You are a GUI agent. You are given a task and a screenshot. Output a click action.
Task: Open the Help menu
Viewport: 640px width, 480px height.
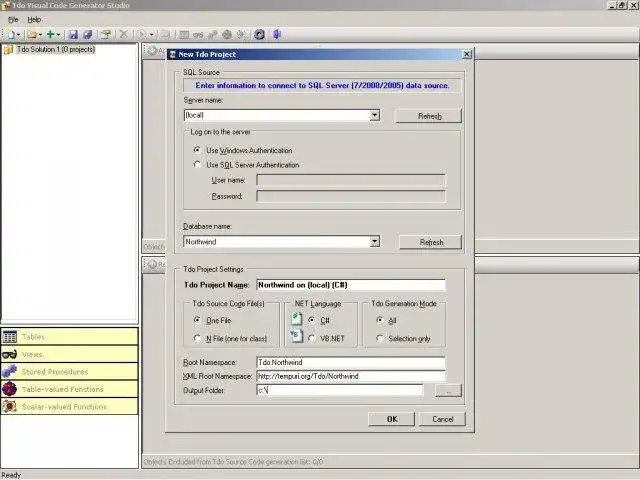coord(34,20)
